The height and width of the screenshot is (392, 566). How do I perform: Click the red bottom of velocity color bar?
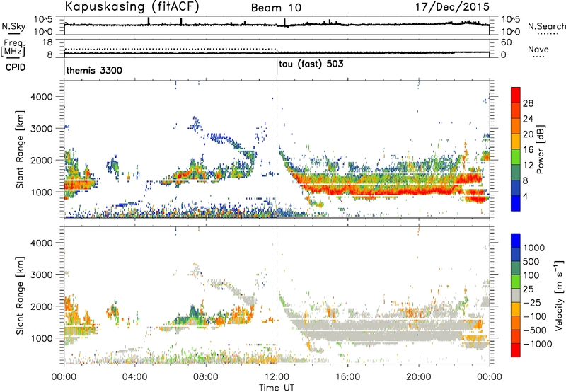click(516, 350)
